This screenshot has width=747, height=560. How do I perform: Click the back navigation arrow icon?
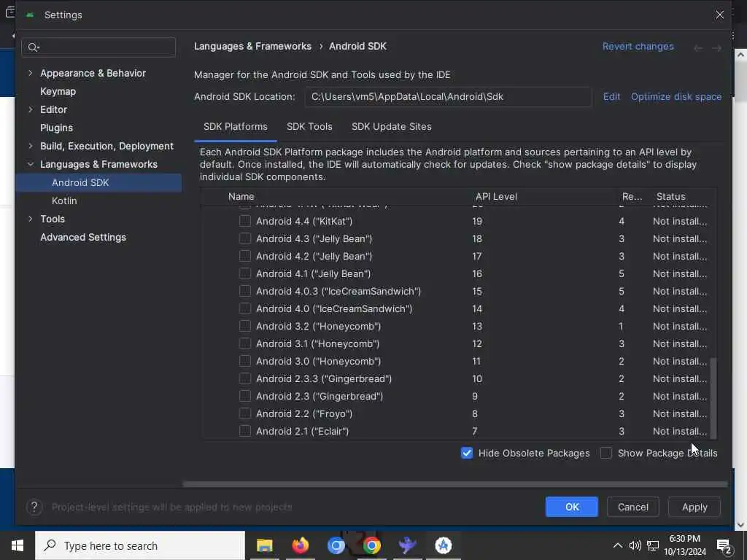[698, 48]
